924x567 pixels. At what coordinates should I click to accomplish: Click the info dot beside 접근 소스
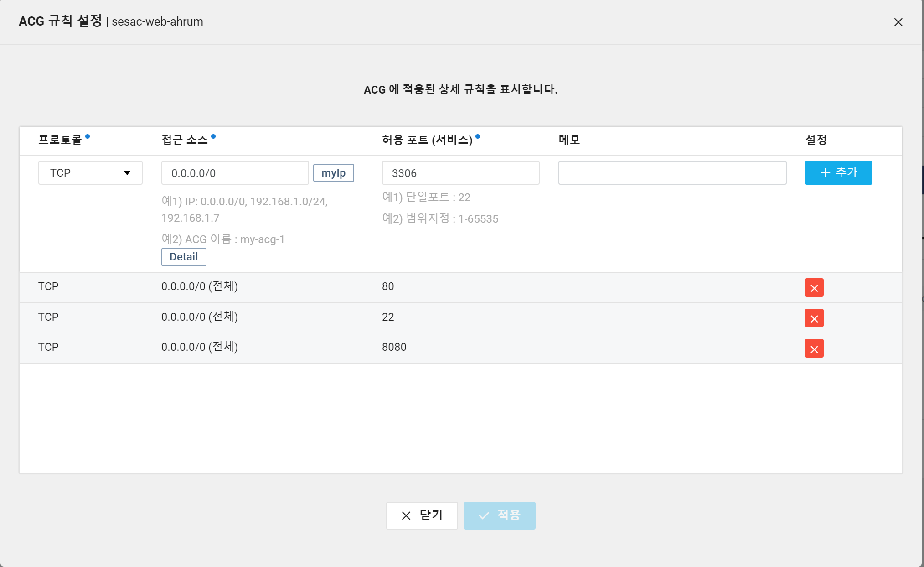[213, 136]
